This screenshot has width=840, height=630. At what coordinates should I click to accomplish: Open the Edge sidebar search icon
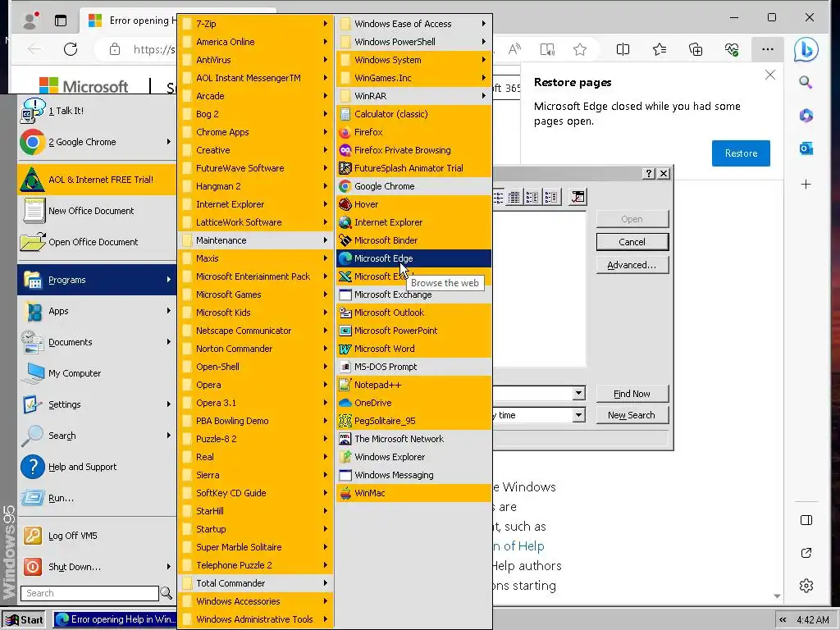pyautogui.click(x=806, y=82)
